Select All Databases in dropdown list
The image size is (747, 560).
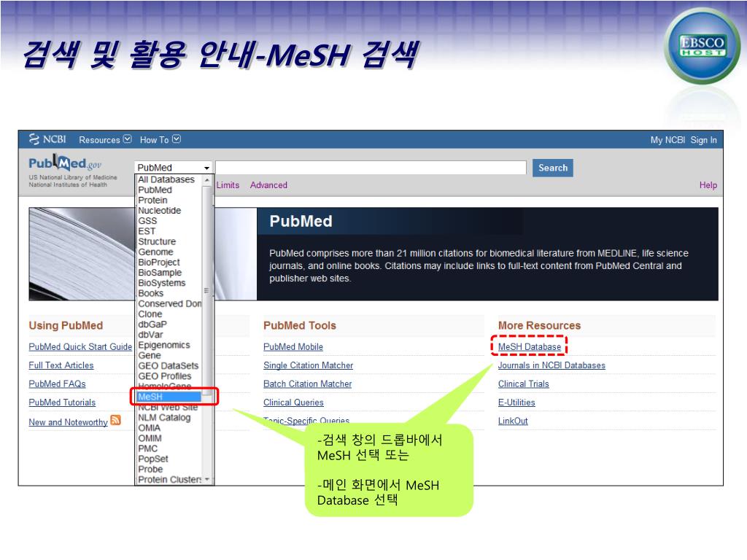coord(166,179)
